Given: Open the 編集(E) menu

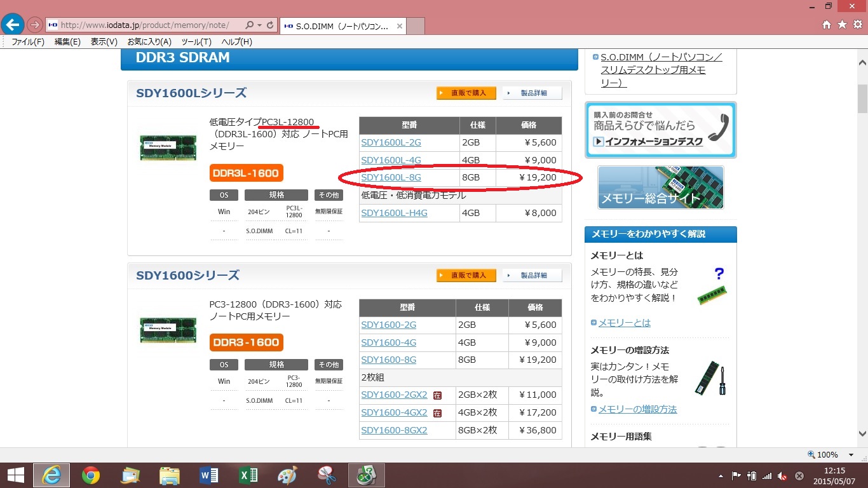Looking at the screenshot, I should coord(67,42).
